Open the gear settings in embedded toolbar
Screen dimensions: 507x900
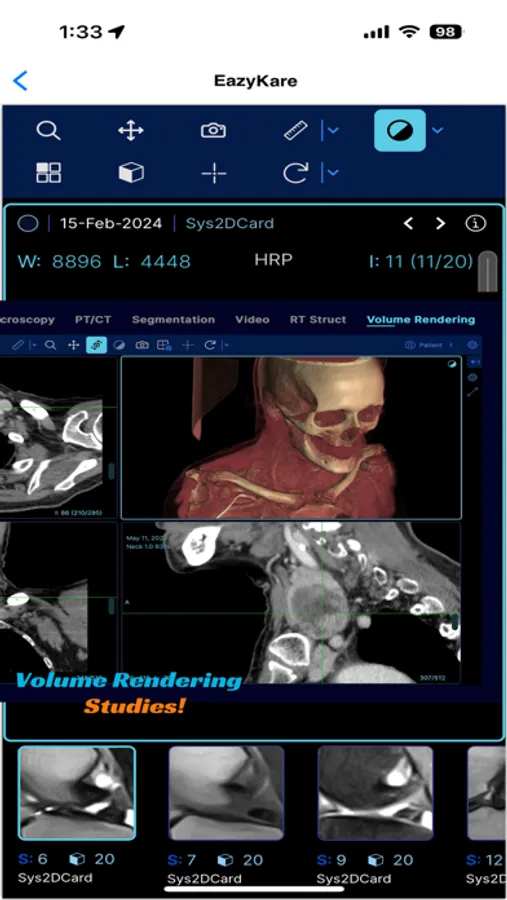point(473,345)
